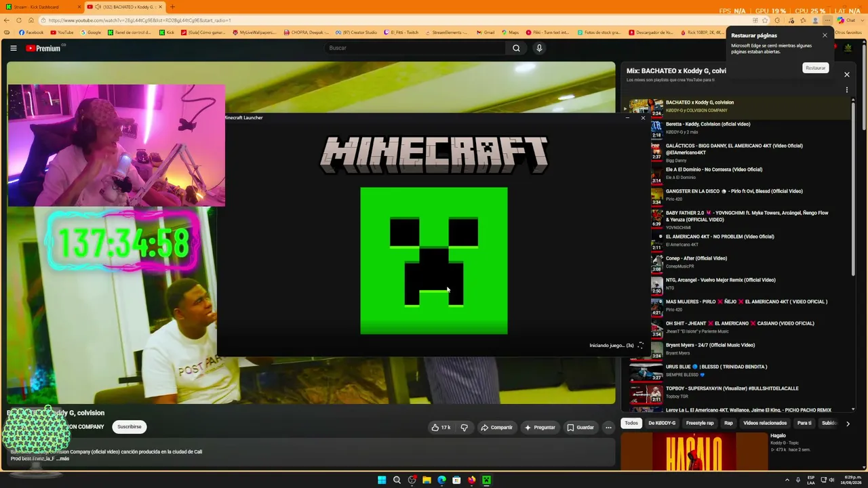Open Microsoft Edge from the taskbar
868x488 pixels.
pyautogui.click(x=441, y=480)
